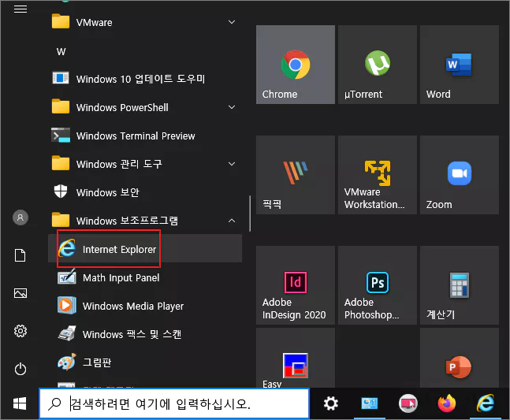Launch Internet Explorer from the app list
The height and width of the screenshot is (420, 510).
(x=145, y=249)
